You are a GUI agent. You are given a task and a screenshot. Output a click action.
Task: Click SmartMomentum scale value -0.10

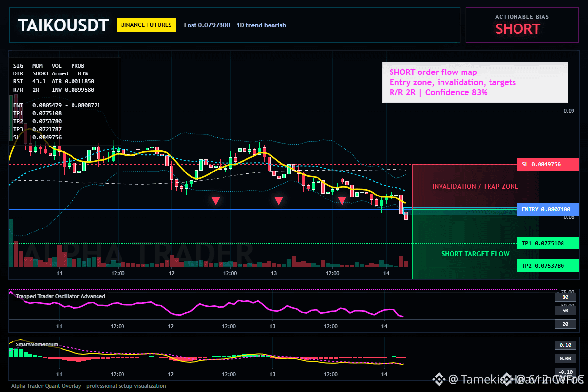click(565, 372)
